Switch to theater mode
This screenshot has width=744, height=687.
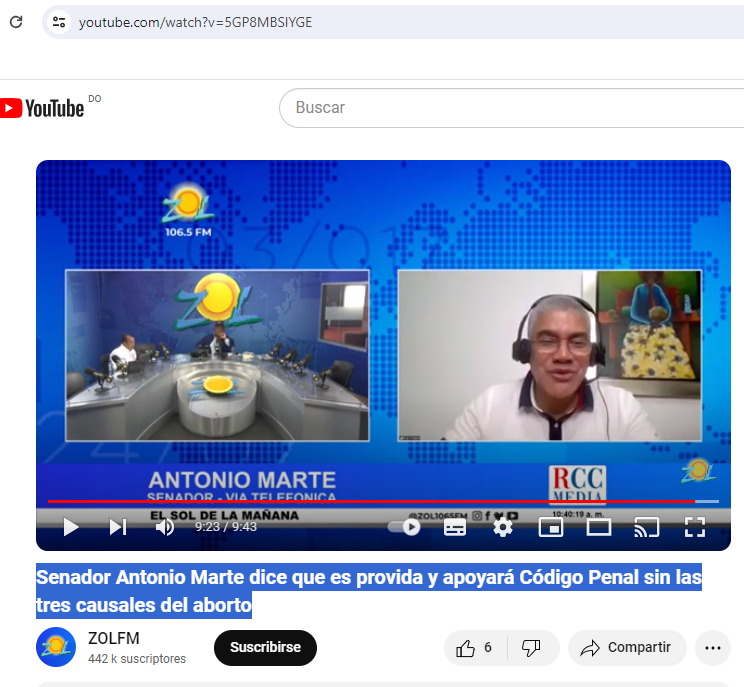pos(599,527)
